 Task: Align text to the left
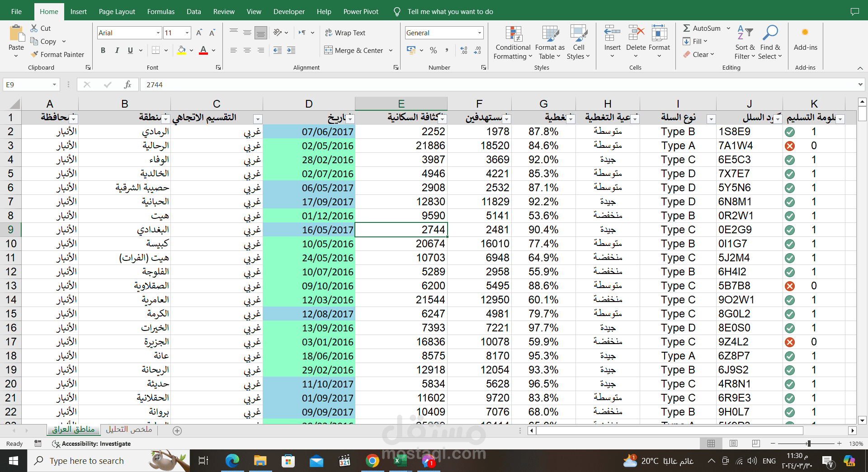click(x=233, y=51)
